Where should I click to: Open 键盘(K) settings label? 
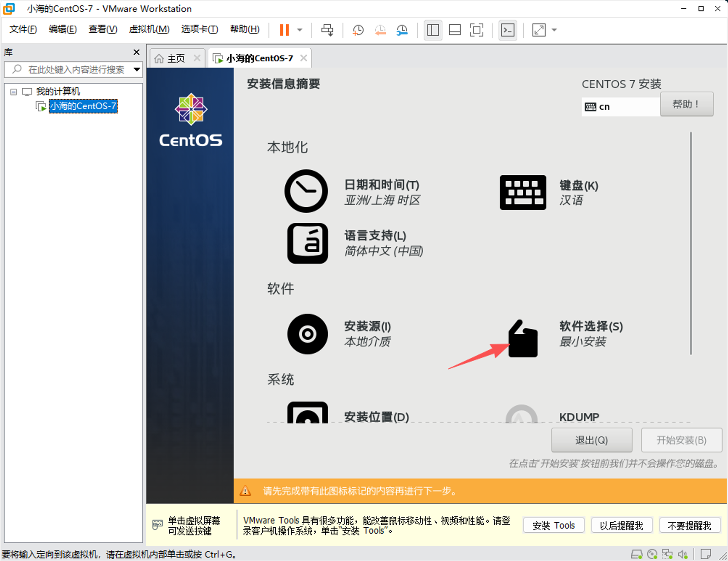pos(579,185)
